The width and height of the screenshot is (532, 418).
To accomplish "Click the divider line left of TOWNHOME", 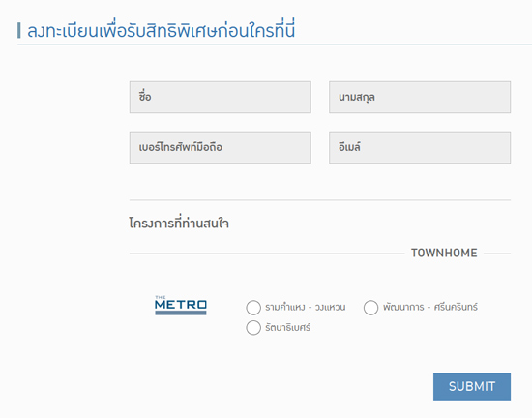I will pyautogui.click(x=267, y=254).
